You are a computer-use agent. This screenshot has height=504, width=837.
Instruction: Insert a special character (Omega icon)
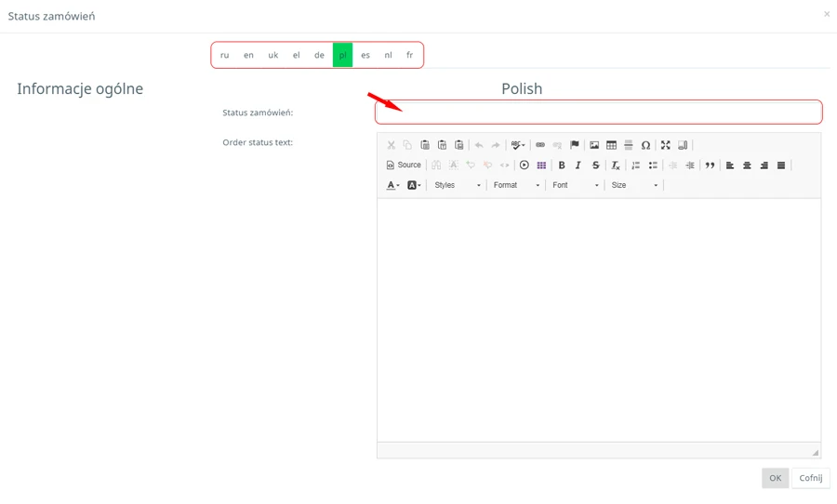point(645,145)
